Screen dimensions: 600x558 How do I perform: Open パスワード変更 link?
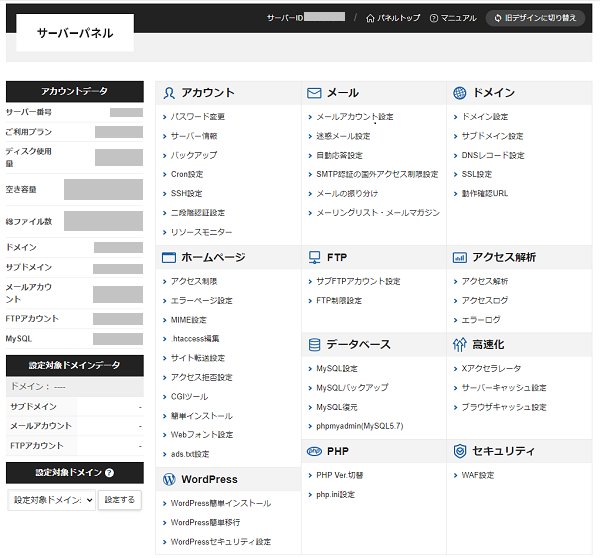197,117
